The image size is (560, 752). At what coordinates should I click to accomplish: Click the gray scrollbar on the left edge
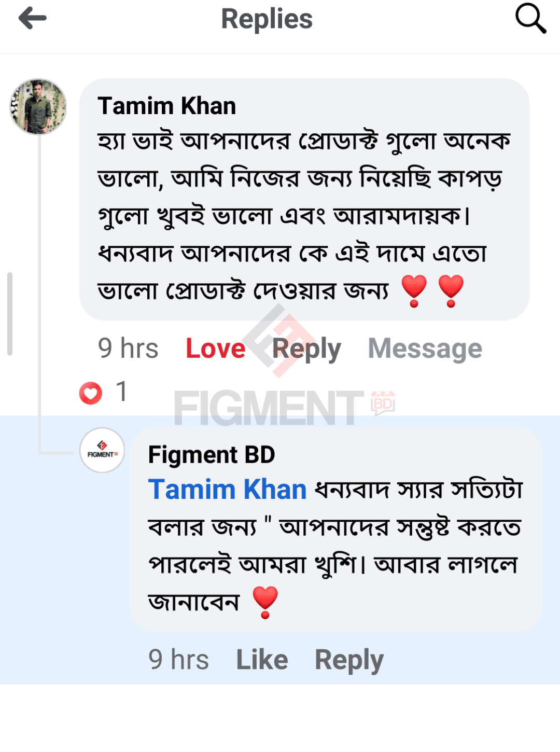pos(9,314)
